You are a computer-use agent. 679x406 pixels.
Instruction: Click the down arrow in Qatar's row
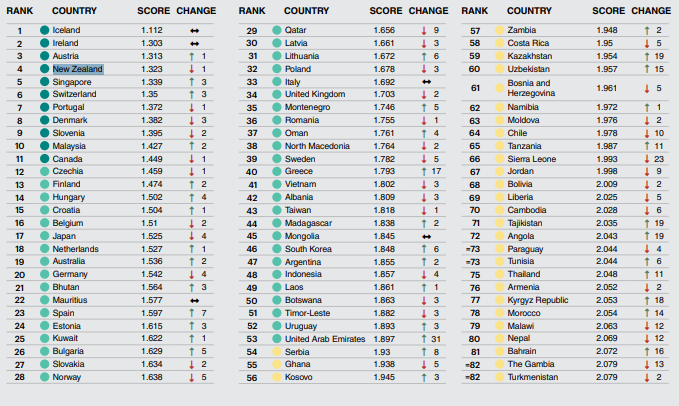click(x=424, y=31)
